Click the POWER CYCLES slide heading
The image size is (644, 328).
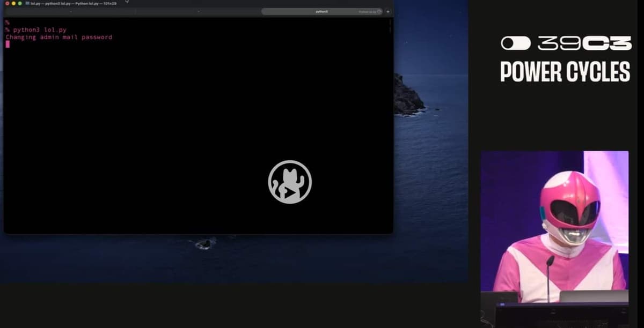click(565, 72)
